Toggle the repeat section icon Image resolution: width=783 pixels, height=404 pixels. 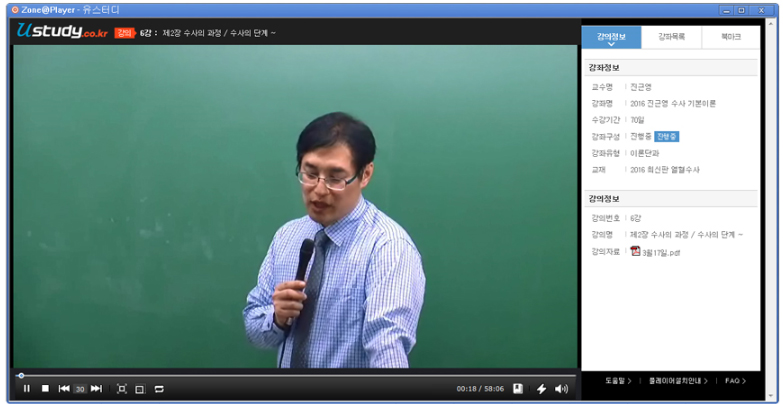[159, 388]
